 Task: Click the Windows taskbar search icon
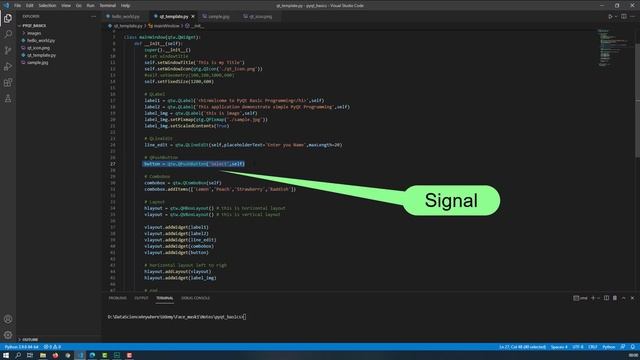18,356
